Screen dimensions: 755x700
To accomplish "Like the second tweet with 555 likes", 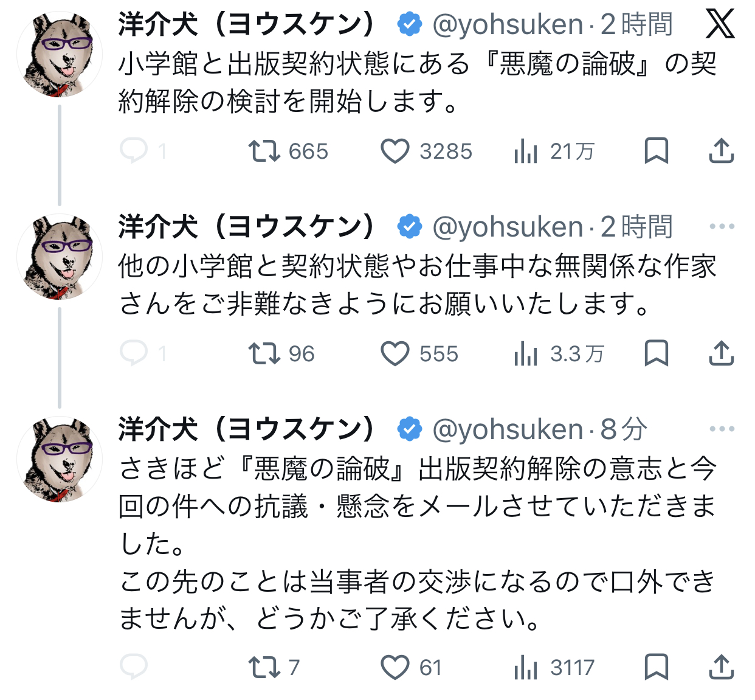I will click(x=395, y=353).
